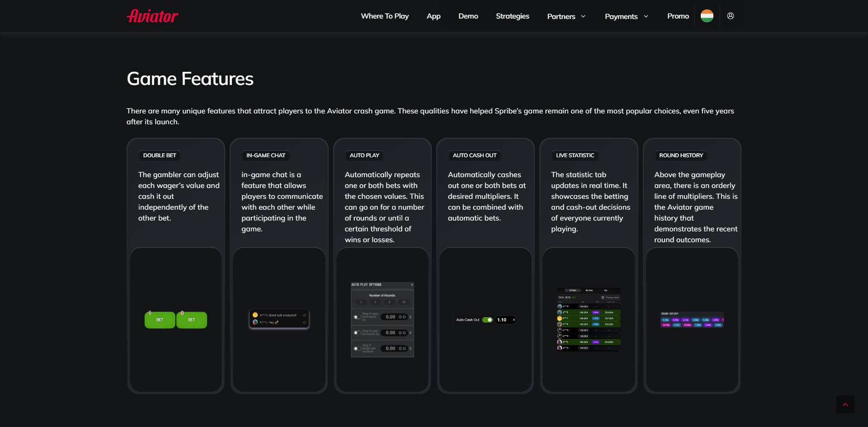
Task: Expand the Payments dropdown chevron
Action: coord(646,16)
